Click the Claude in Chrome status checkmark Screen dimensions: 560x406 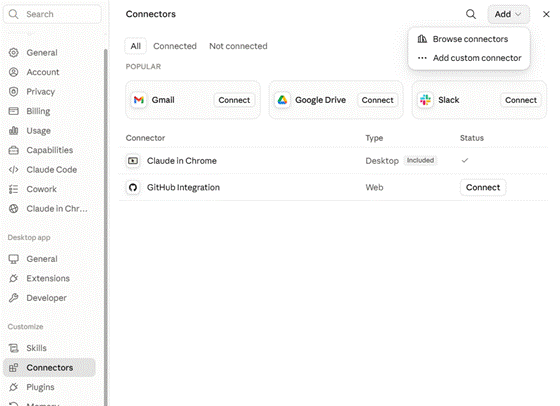[465, 160]
